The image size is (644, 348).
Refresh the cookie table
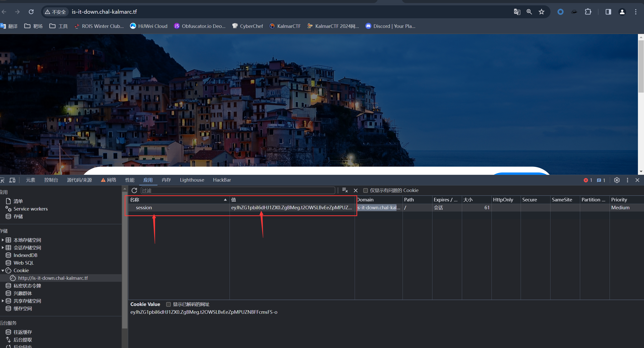(x=134, y=190)
